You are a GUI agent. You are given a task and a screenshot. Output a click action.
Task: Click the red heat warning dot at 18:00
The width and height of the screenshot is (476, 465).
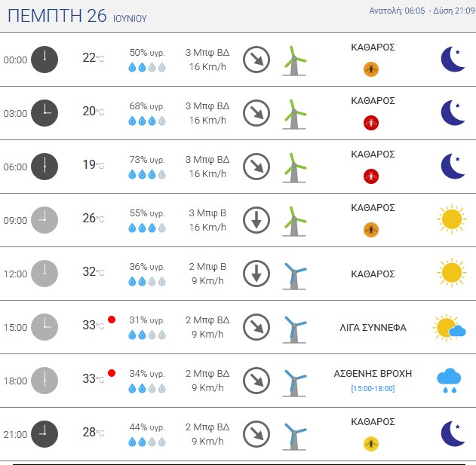pos(112,373)
